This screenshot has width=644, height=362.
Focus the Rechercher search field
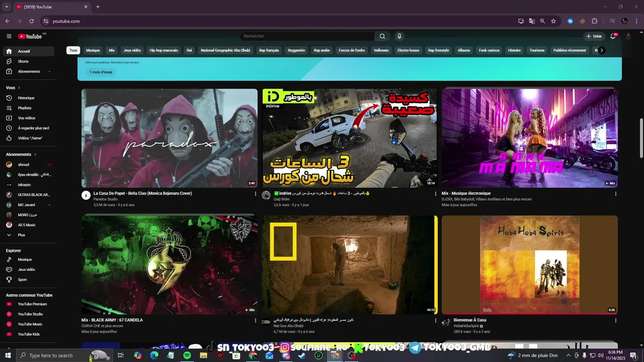click(x=307, y=36)
